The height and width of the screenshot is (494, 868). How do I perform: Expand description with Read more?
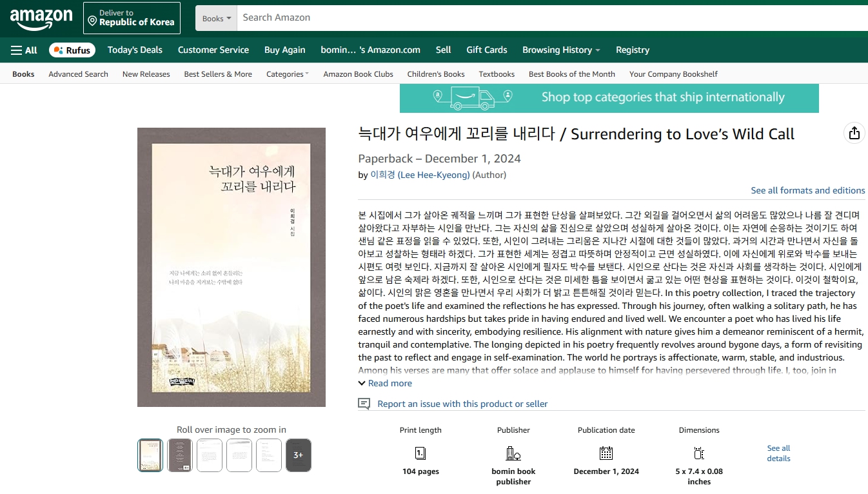[385, 383]
